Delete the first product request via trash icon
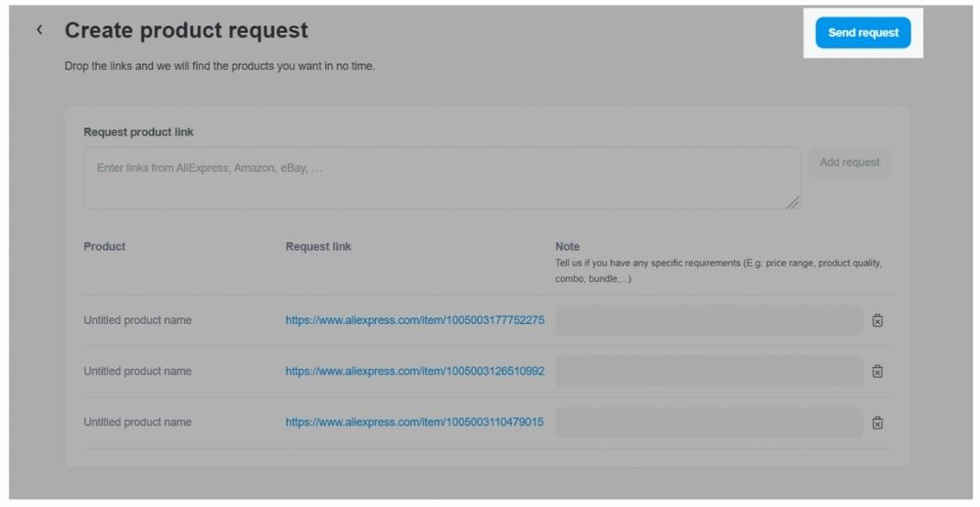This screenshot has width=980, height=507. (877, 320)
